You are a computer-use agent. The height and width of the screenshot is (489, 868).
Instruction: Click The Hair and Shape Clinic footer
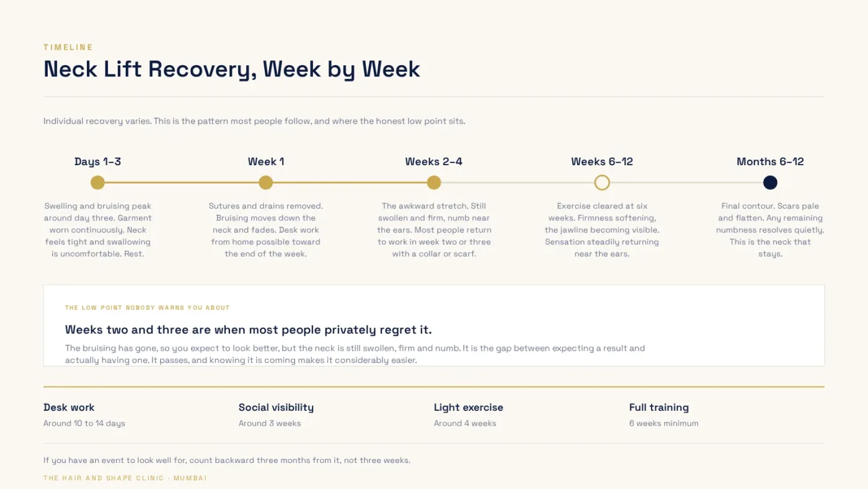(125, 478)
